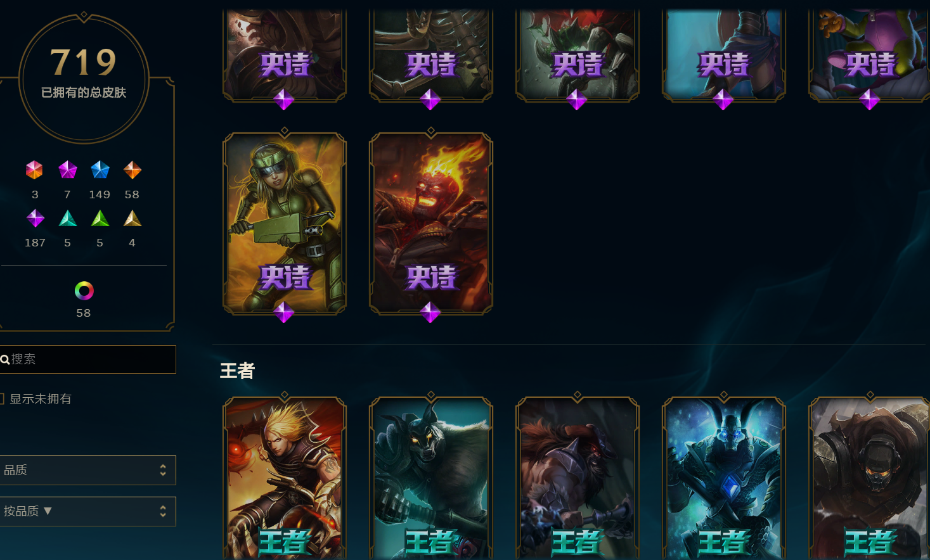Open the 按品质 sort dropdown
The image size is (930, 560).
tap(87, 511)
